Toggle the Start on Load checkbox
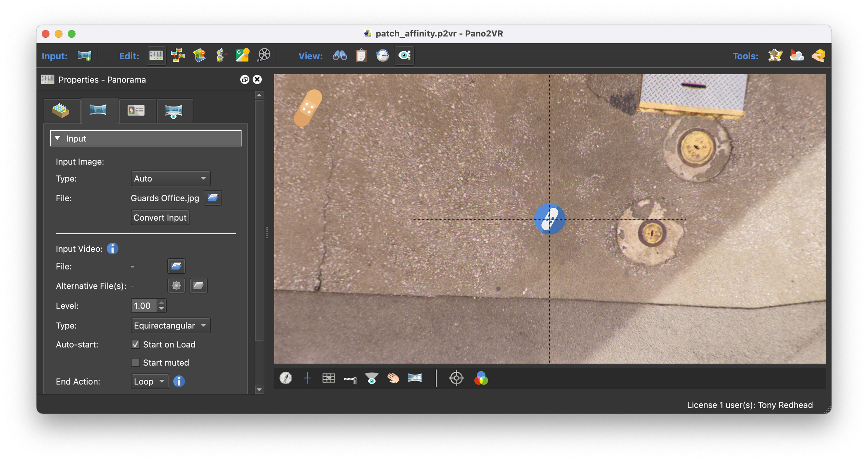868x462 pixels. click(135, 344)
